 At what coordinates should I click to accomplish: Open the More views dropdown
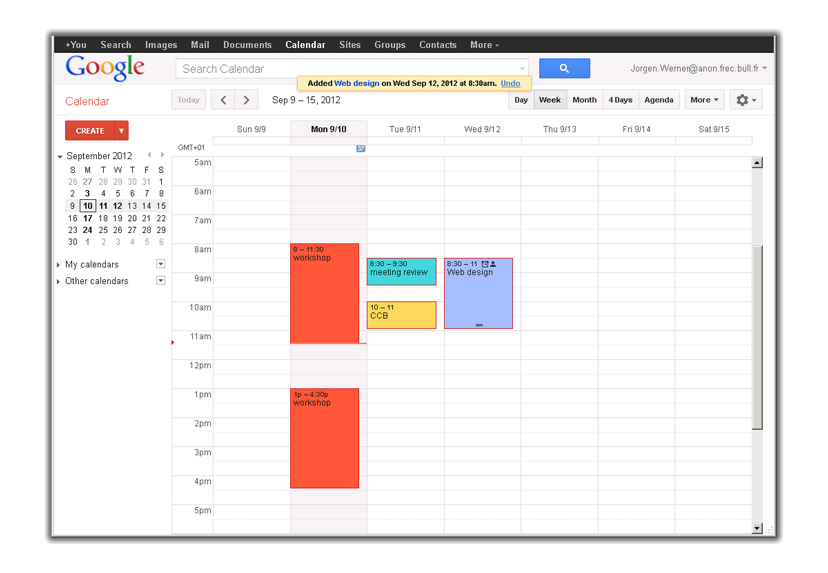tap(704, 100)
